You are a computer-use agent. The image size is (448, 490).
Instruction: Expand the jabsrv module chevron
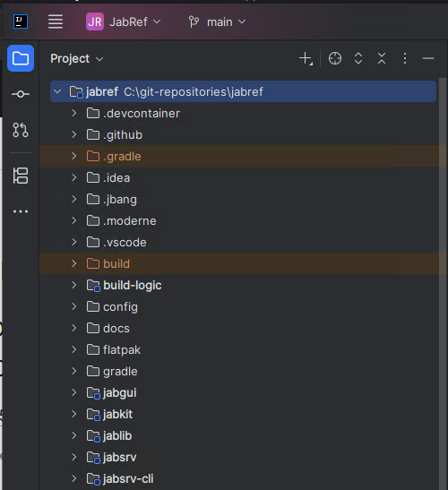74,457
